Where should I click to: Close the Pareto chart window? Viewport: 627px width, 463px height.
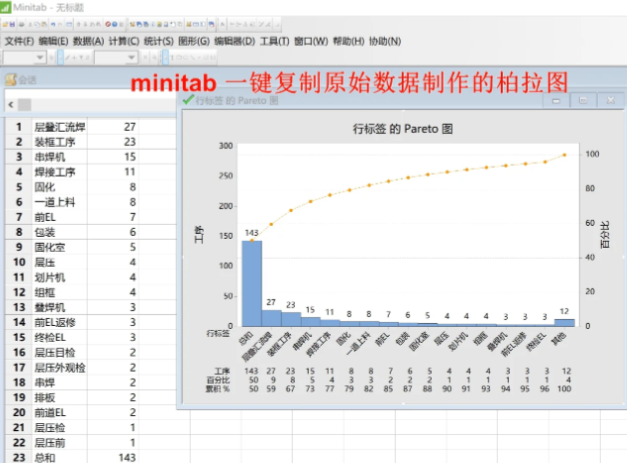pyautogui.click(x=608, y=101)
